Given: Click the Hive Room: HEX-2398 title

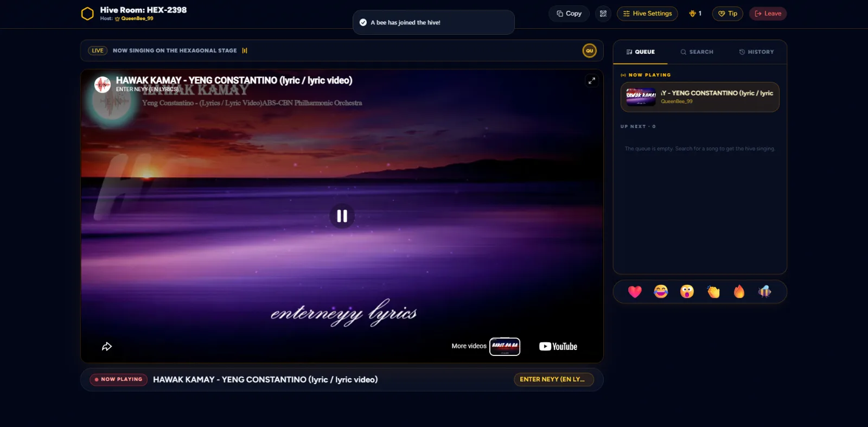Looking at the screenshot, I should (x=143, y=10).
